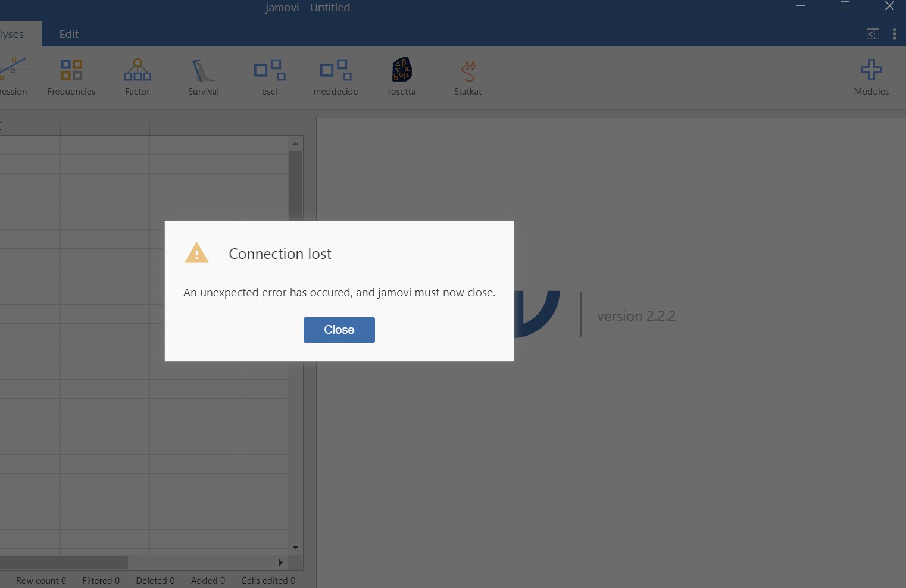Switch to the Edit tab

coord(69,35)
